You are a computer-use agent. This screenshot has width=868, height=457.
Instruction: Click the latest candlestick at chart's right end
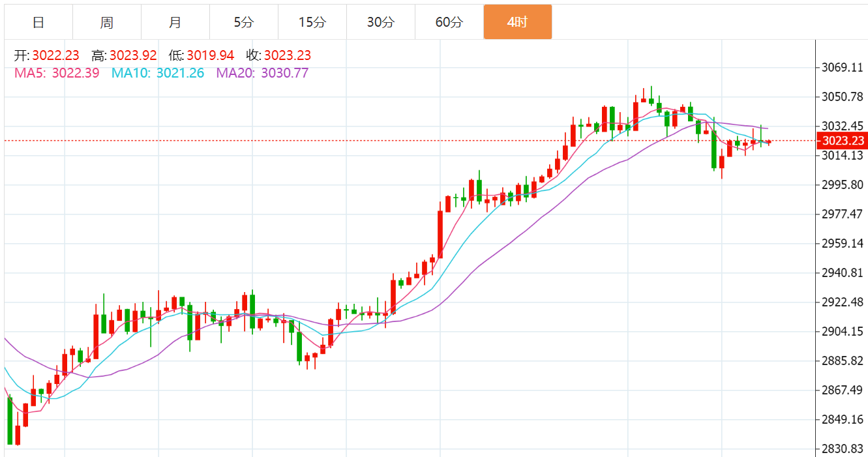(x=769, y=141)
